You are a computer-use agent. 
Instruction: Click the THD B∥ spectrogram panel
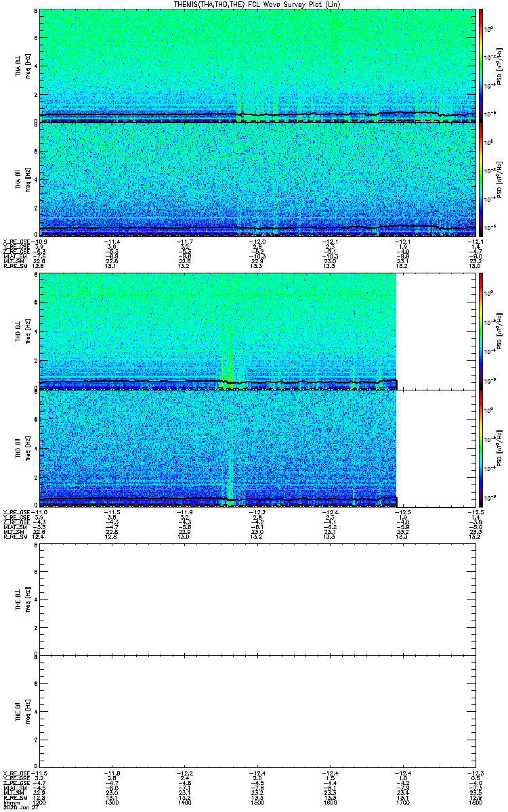pyautogui.click(x=258, y=448)
